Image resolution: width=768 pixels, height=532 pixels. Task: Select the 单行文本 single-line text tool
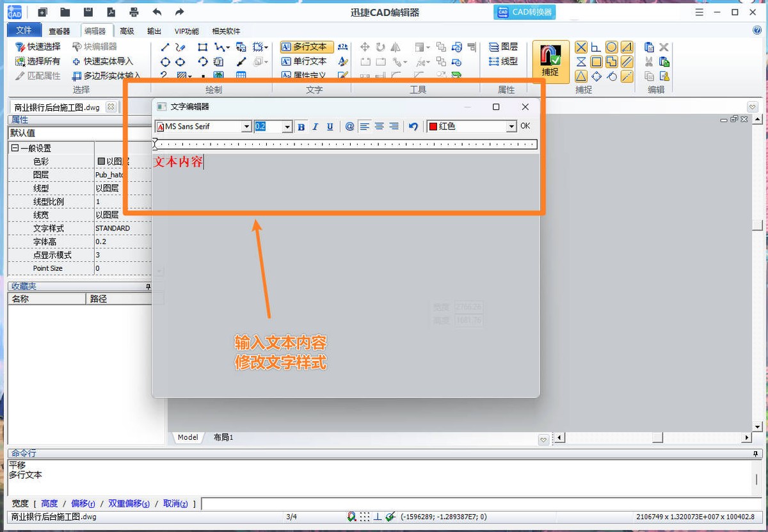[x=306, y=61]
